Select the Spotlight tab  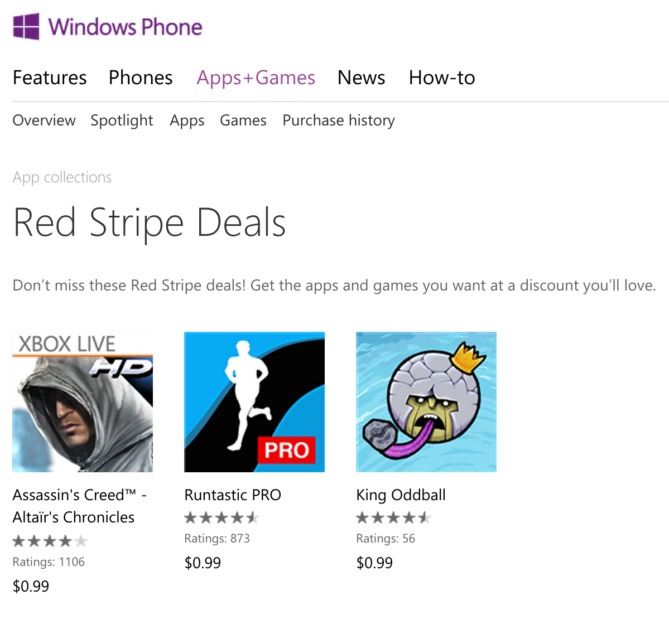(x=122, y=120)
